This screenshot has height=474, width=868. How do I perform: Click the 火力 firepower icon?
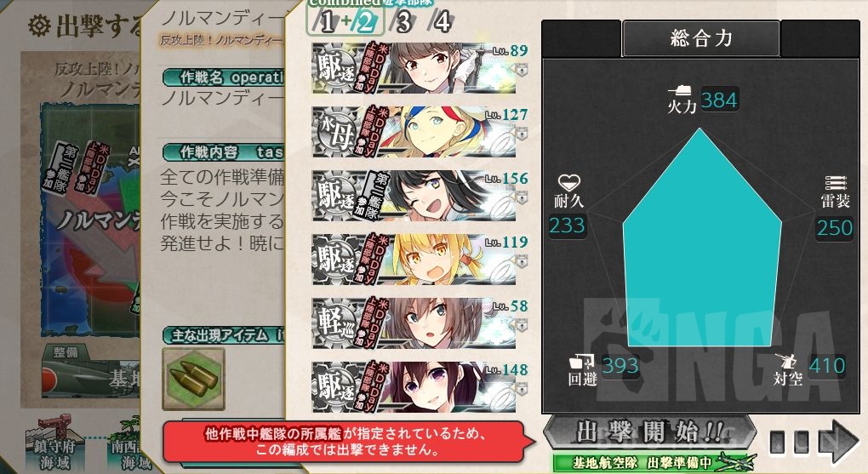pyautogui.click(x=681, y=91)
